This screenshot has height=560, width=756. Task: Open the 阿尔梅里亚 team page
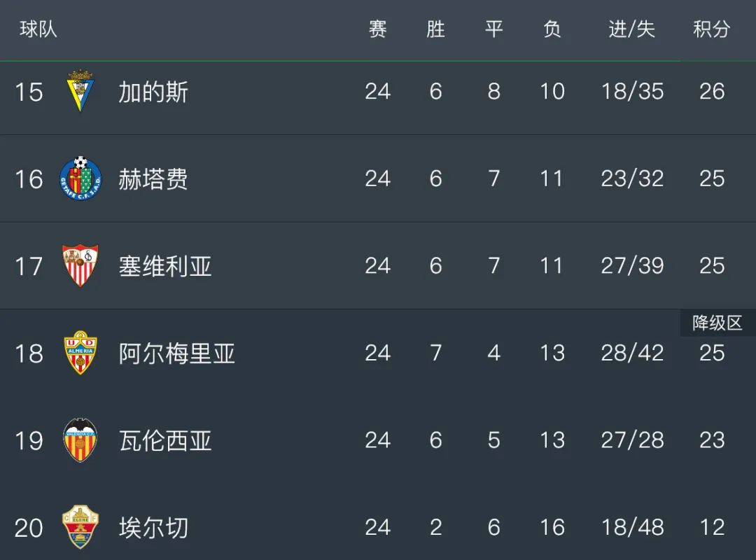[x=177, y=353]
